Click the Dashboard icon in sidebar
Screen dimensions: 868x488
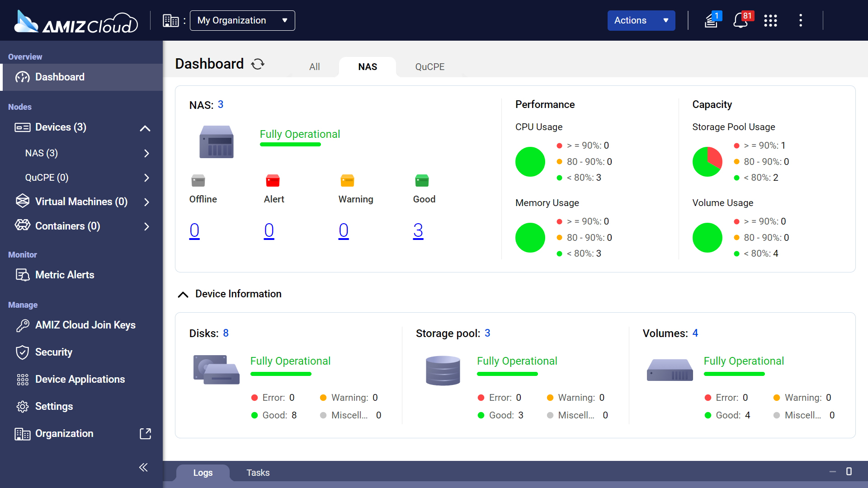(22, 76)
